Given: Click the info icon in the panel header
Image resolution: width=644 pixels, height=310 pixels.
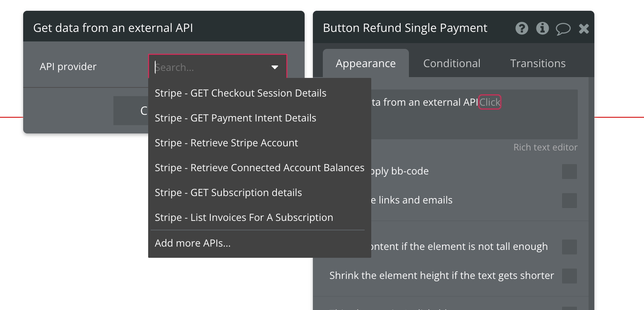Looking at the screenshot, I should (x=542, y=28).
